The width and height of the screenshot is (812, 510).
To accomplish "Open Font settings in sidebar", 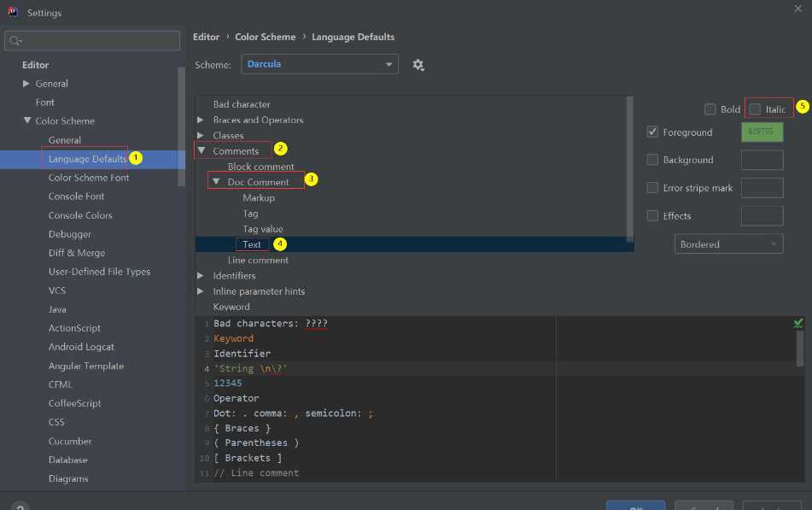I will (44, 103).
